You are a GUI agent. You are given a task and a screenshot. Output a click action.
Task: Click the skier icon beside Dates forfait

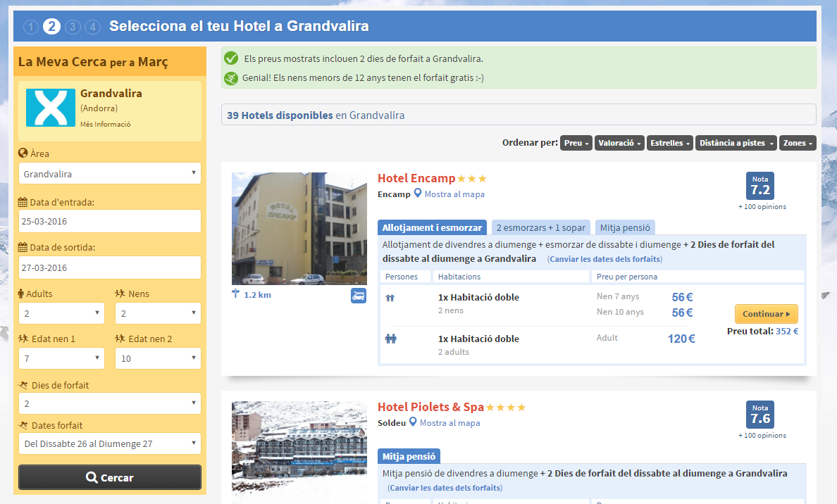pyautogui.click(x=23, y=425)
